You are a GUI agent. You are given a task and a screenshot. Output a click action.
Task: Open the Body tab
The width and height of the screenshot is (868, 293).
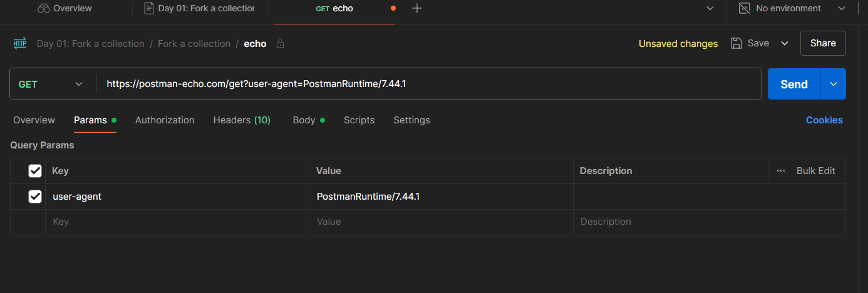(x=309, y=120)
